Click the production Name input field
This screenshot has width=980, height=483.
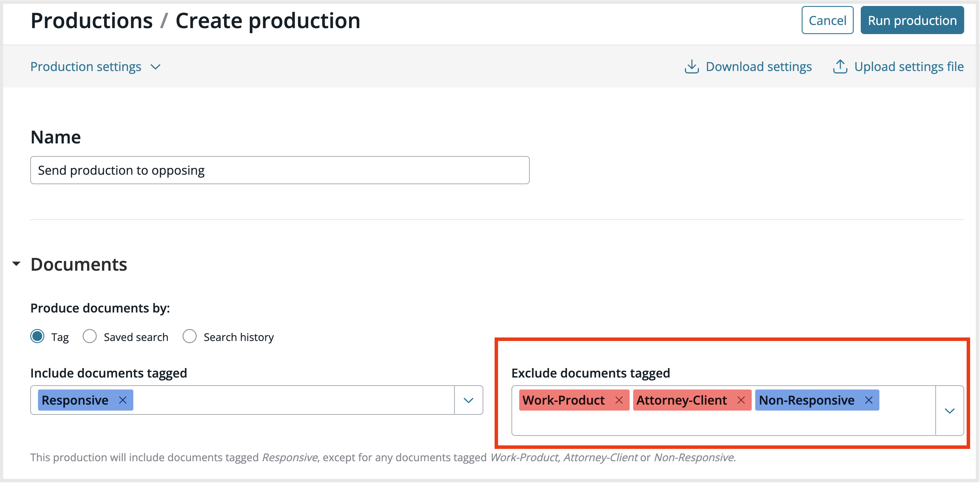click(x=280, y=170)
